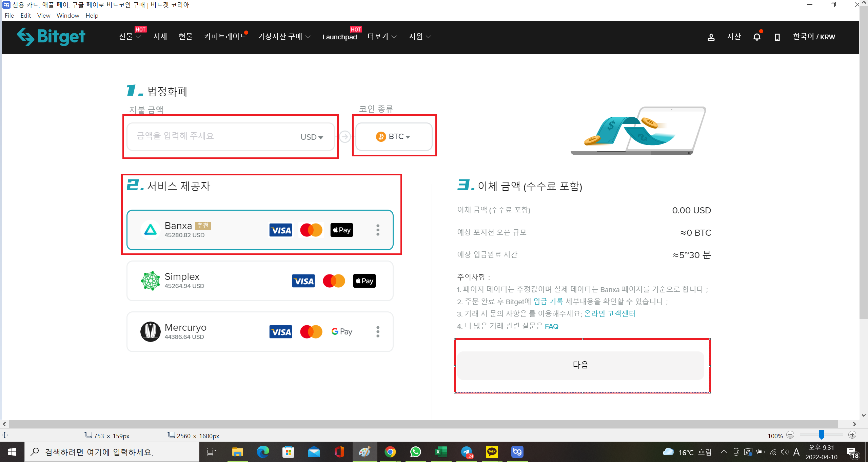Click the Apple Pay logo in Banxa row
868x462 pixels.
tap(341, 230)
